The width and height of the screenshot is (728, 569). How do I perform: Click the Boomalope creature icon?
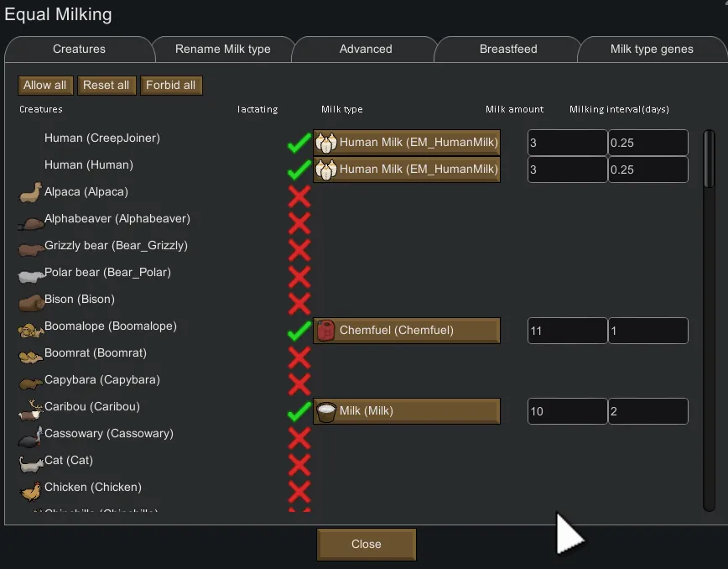pyautogui.click(x=30, y=330)
